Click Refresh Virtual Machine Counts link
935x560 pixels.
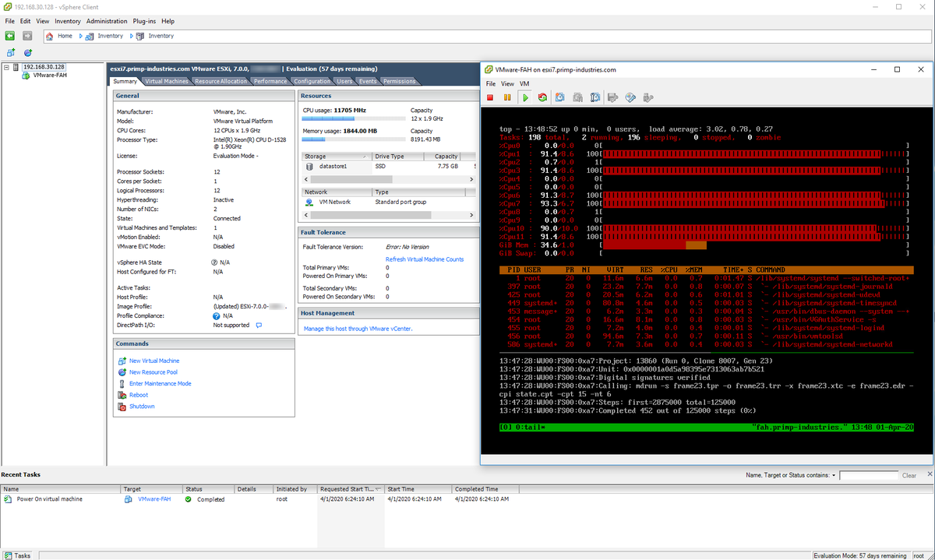point(425,259)
